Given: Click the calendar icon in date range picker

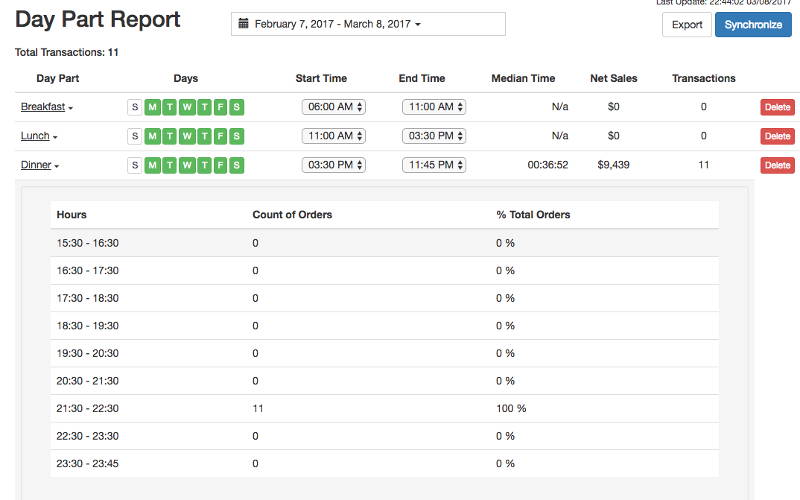Looking at the screenshot, I should pos(244,23).
